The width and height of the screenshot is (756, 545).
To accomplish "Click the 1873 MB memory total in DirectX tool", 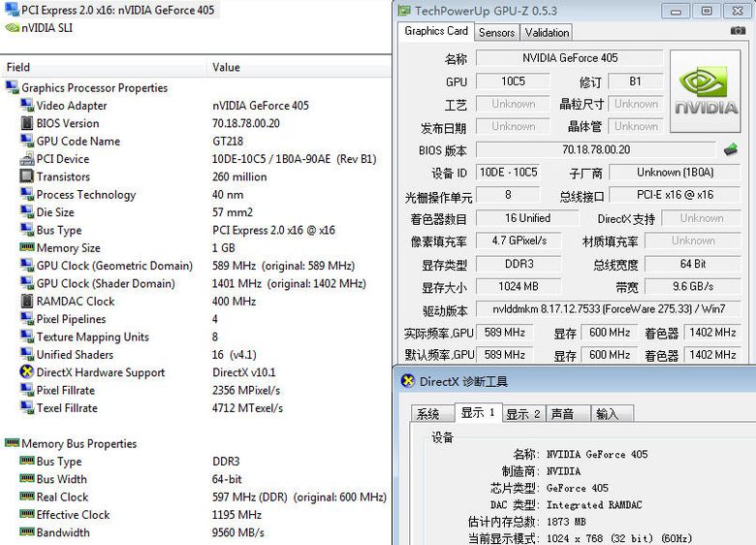I will [566, 522].
